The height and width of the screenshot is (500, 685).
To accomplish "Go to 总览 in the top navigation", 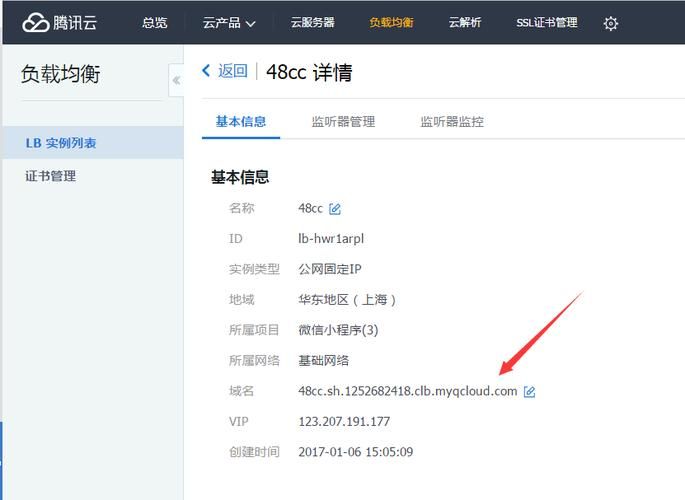I will tap(155, 23).
